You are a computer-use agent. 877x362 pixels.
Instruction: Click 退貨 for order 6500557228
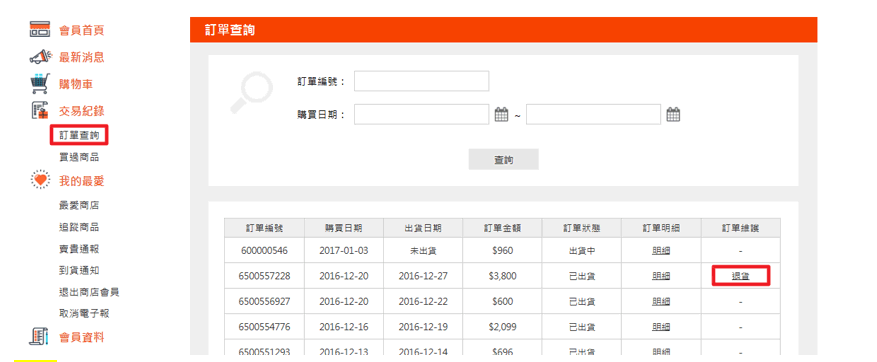coord(741,276)
